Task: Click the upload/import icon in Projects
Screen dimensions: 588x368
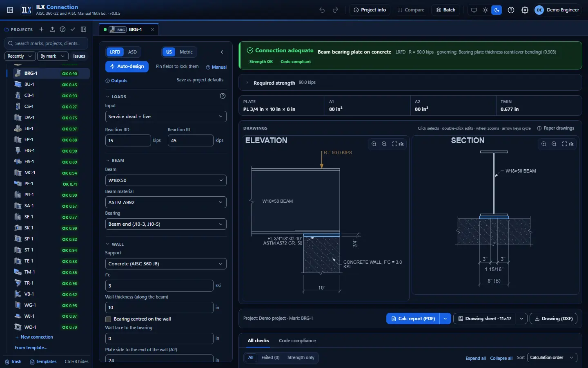Action: pos(52,29)
